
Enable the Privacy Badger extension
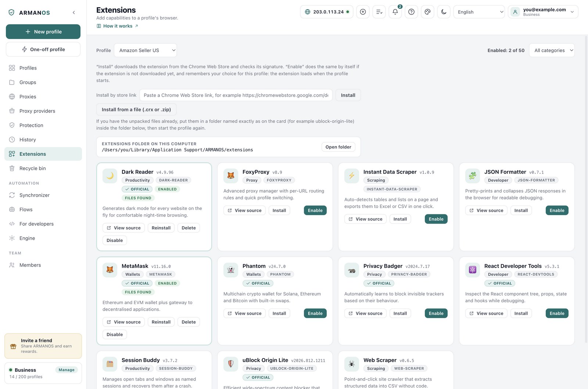tap(436, 313)
